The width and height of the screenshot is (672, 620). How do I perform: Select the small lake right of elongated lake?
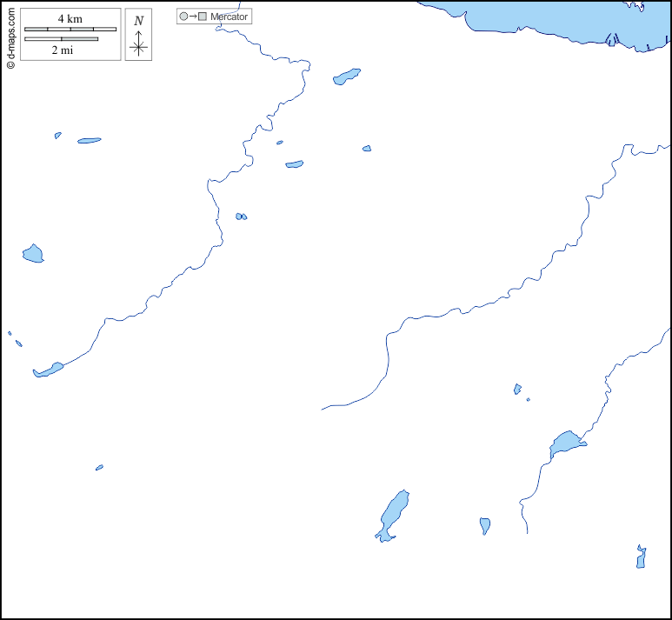coord(485,525)
